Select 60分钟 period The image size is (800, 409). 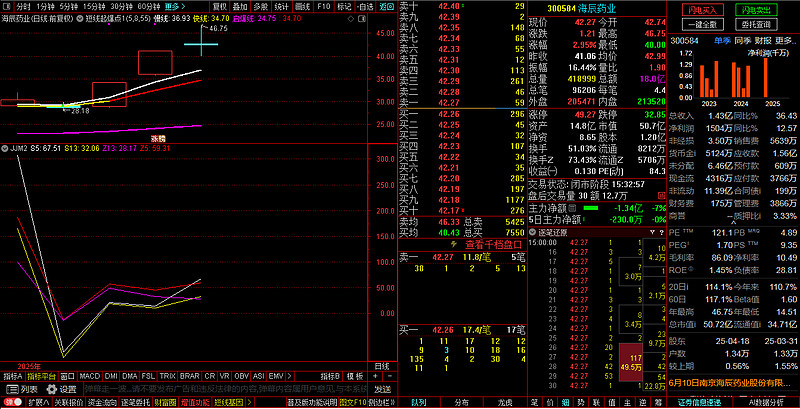148,7
